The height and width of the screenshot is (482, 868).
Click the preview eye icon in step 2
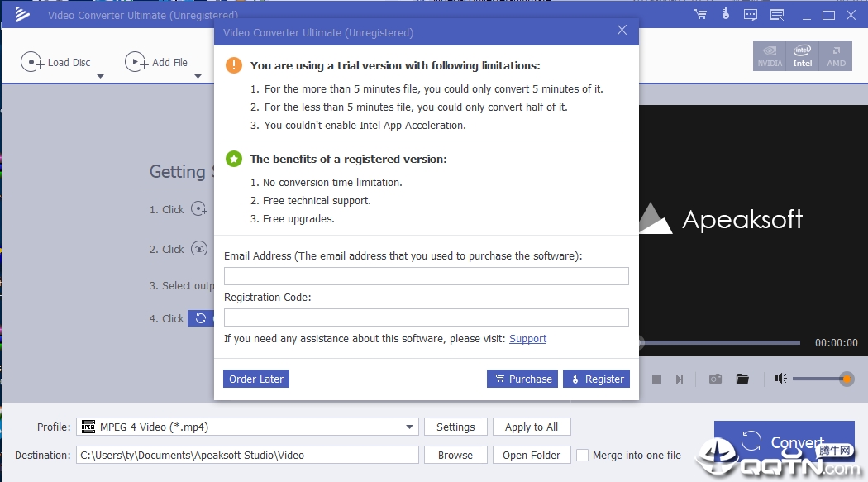click(x=199, y=249)
